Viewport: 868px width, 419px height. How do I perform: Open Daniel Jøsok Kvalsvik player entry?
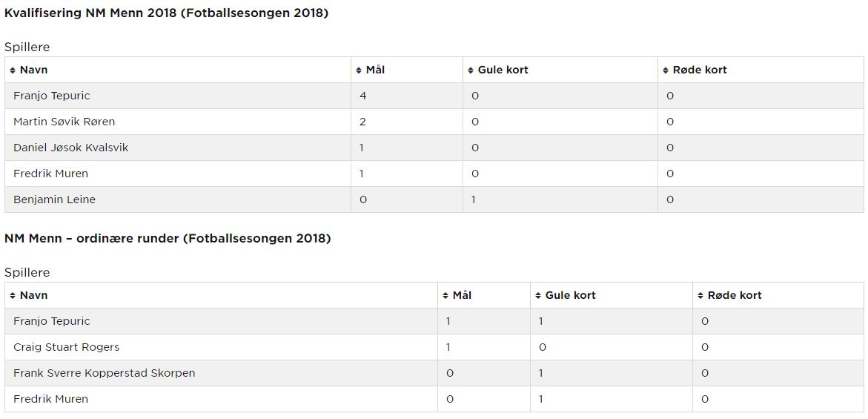(71, 148)
